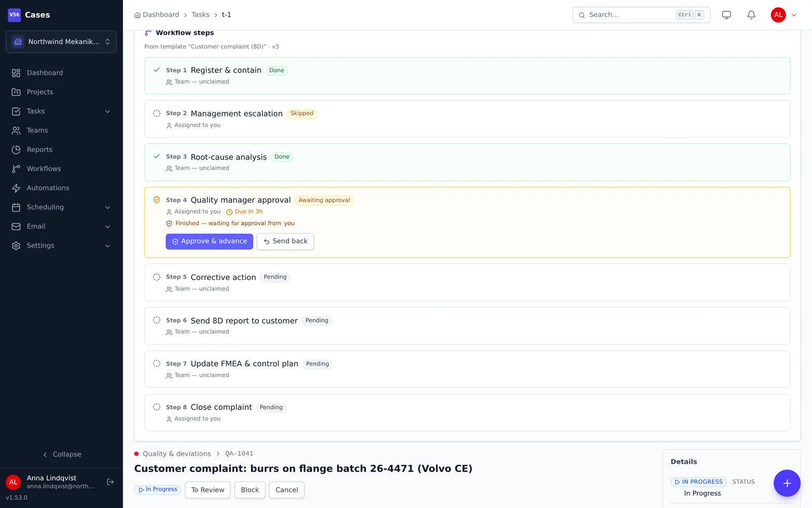This screenshot has width=812, height=508.
Task: Click the Dashboard grid icon in sidebar
Action: click(x=16, y=73)
